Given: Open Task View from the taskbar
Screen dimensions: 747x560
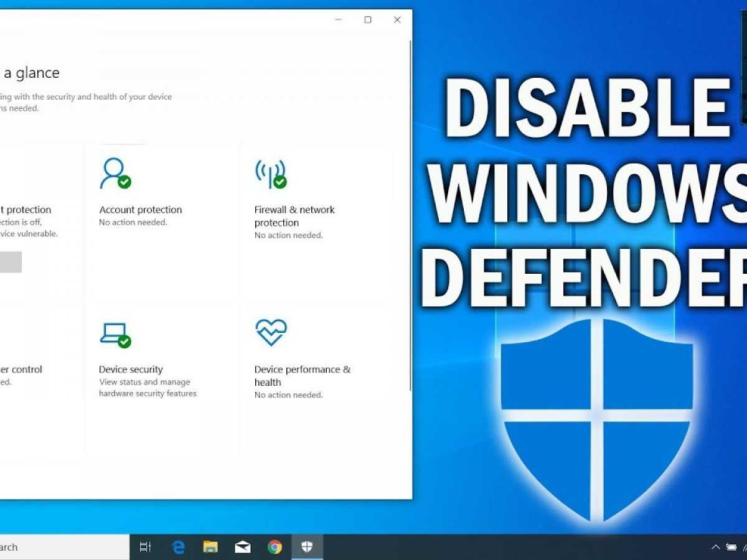Looking at the screenshot, I should 145,547.
